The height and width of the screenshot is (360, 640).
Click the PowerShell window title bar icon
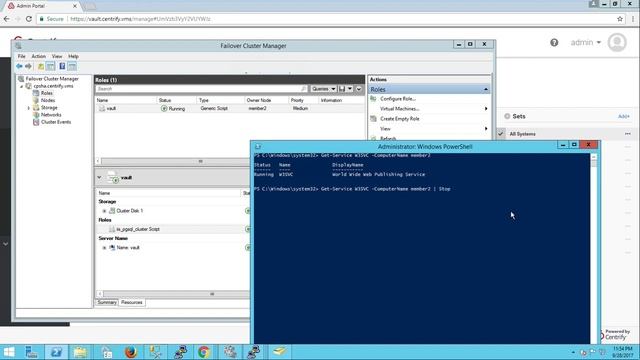[258, 147]
